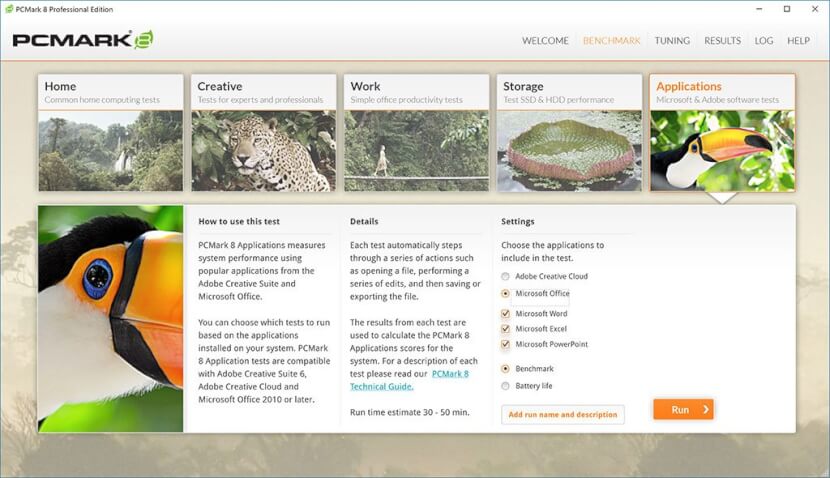Viewport: 830px width, 478px height.
Task: Click the large toucan image in details panel
Action: click(x=111, y=319)
